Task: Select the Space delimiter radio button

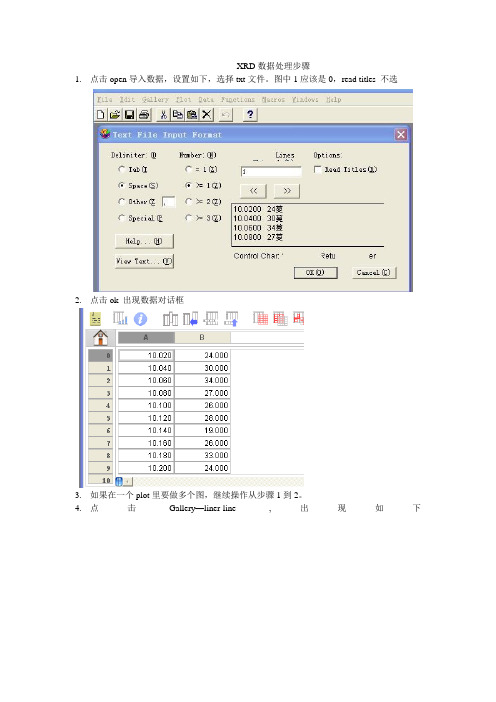Action: [x=121, y=185]
